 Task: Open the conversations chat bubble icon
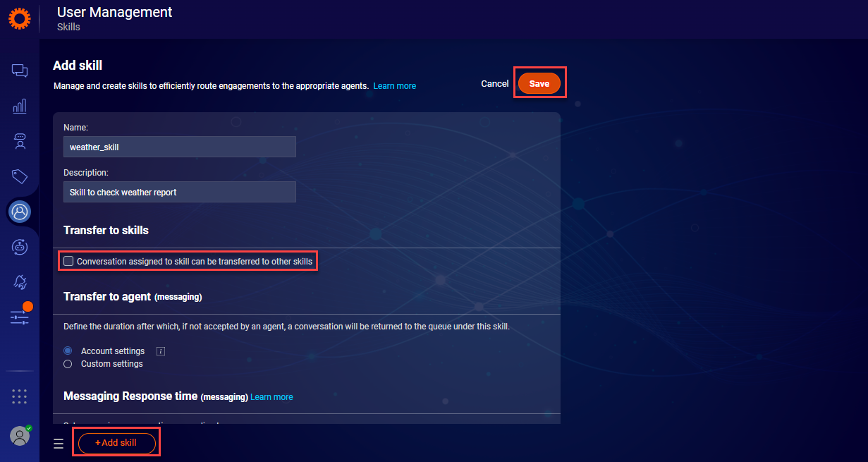tap(20, 71)
